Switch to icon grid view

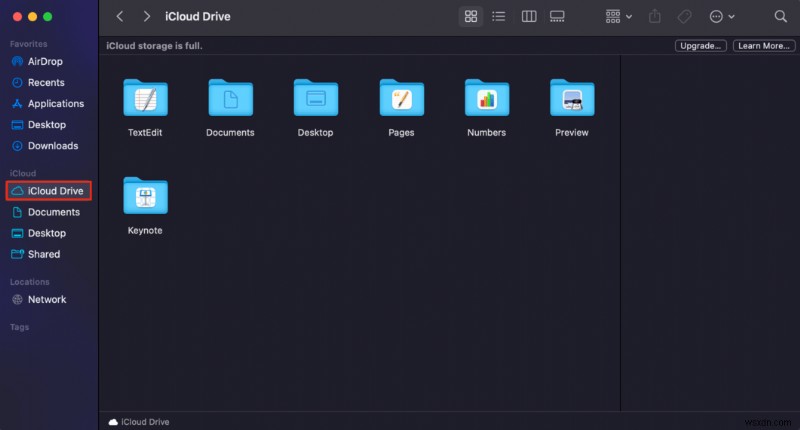(x=470, y=17)
